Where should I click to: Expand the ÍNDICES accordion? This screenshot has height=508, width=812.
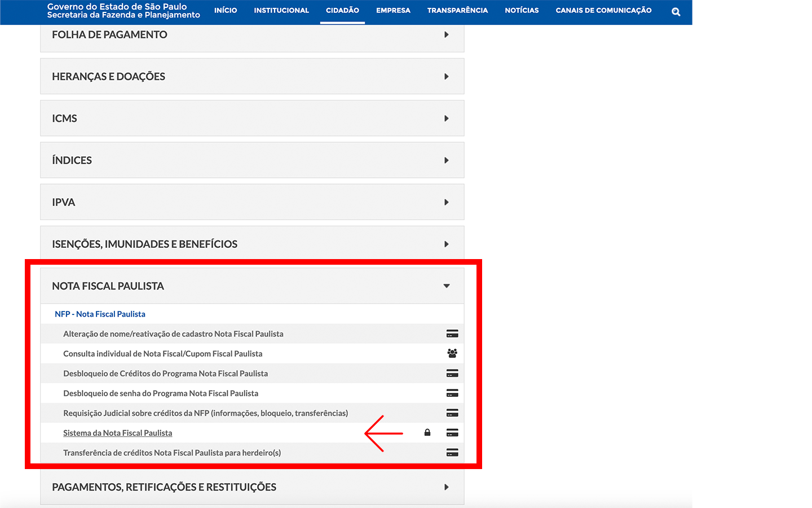(x=252, y=160)
